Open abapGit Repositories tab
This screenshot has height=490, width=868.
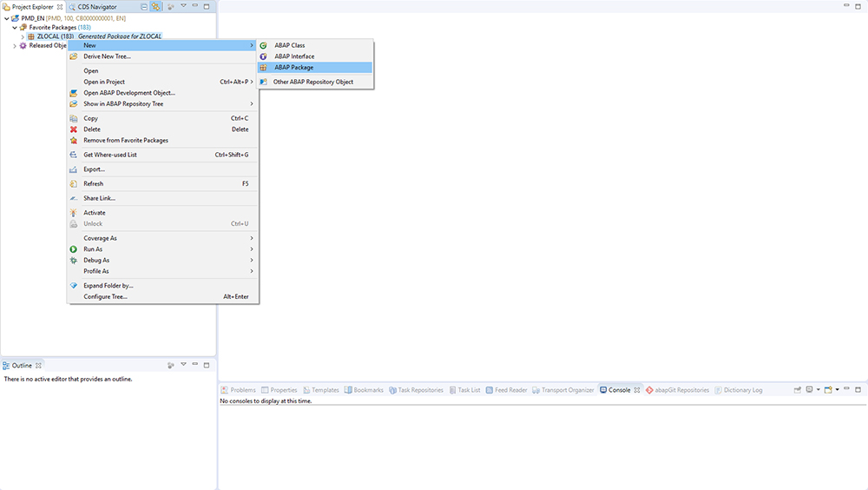[677, 390]
